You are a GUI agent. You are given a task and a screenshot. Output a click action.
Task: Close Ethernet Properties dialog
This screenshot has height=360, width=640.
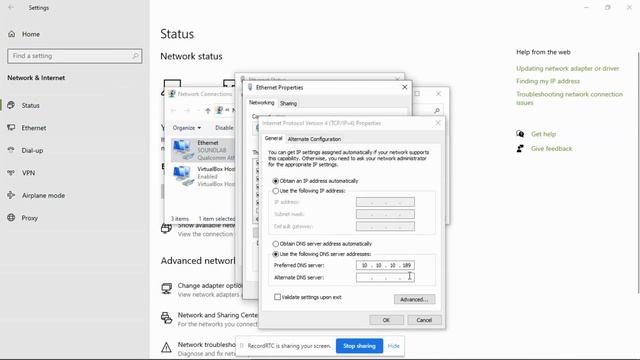point(404,87)
